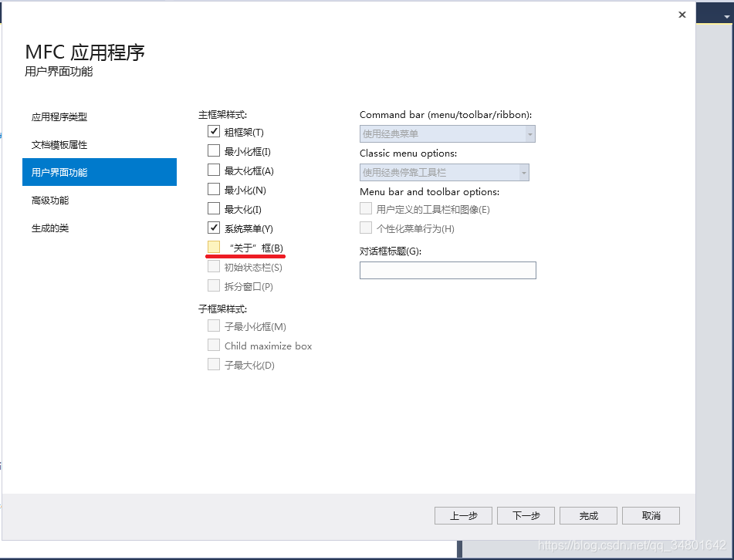Click the 子最大化(D) checkbox
This screenshot has height=560, width=734.
click(214, 364)
